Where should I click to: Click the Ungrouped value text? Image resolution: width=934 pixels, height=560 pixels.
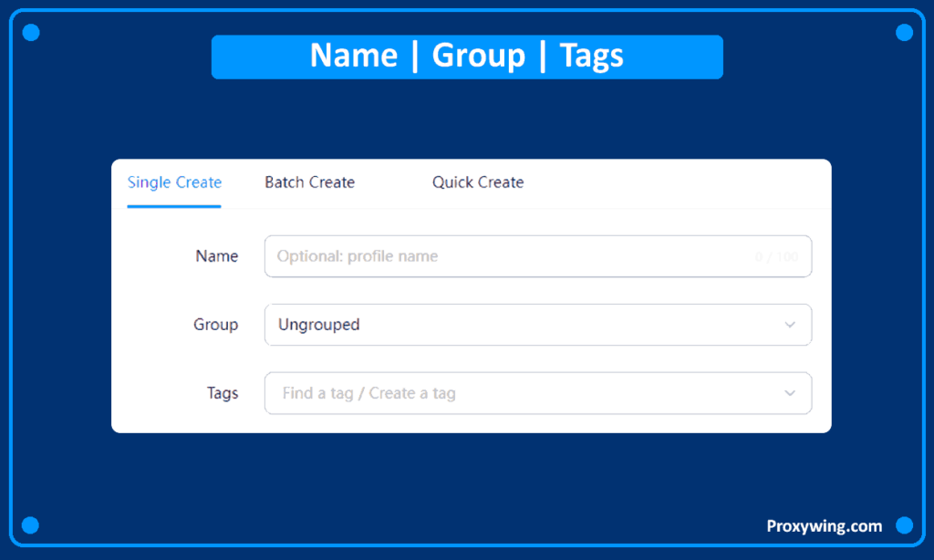tap(318, 325)
